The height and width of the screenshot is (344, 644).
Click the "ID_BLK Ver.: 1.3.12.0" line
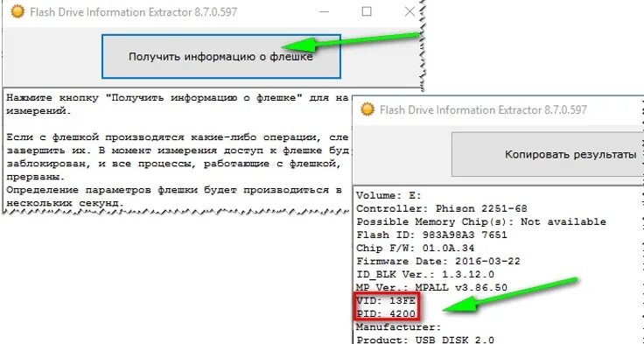point(425,275)
